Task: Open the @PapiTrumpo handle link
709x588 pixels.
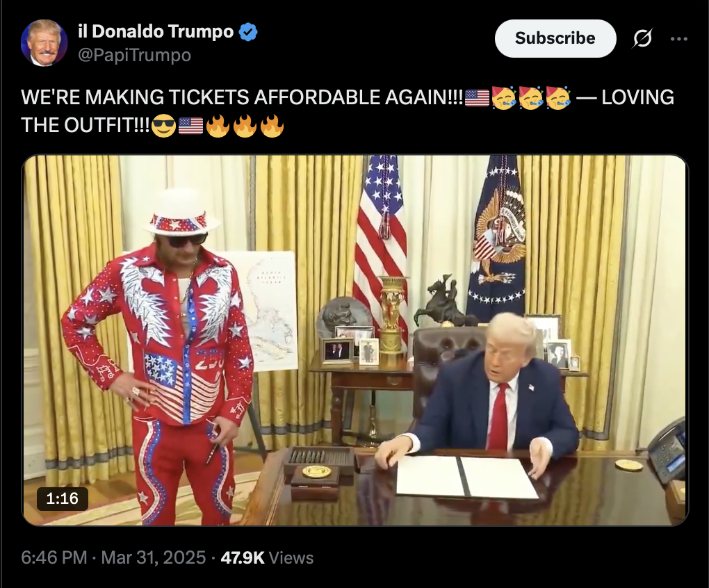Action: tap(135, 55)
